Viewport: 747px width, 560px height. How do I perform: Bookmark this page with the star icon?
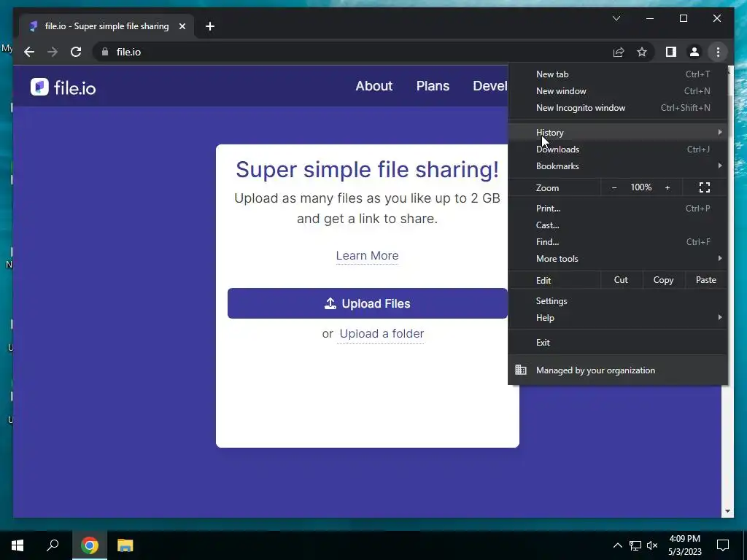pos(642,52)
